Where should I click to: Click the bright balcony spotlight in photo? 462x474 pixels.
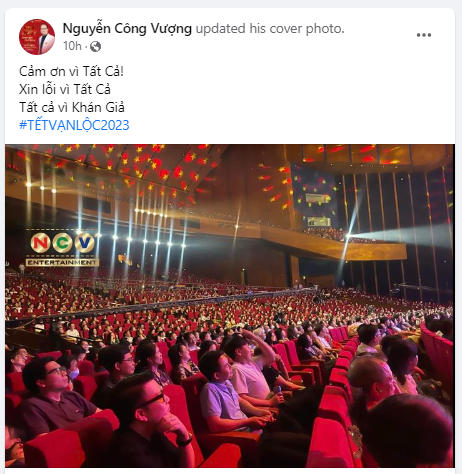(347, 236)
